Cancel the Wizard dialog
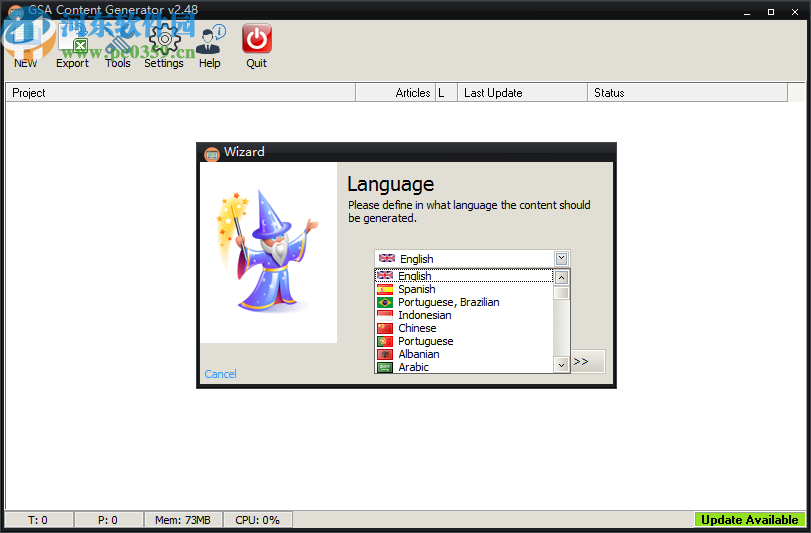 tap(220, 374)
